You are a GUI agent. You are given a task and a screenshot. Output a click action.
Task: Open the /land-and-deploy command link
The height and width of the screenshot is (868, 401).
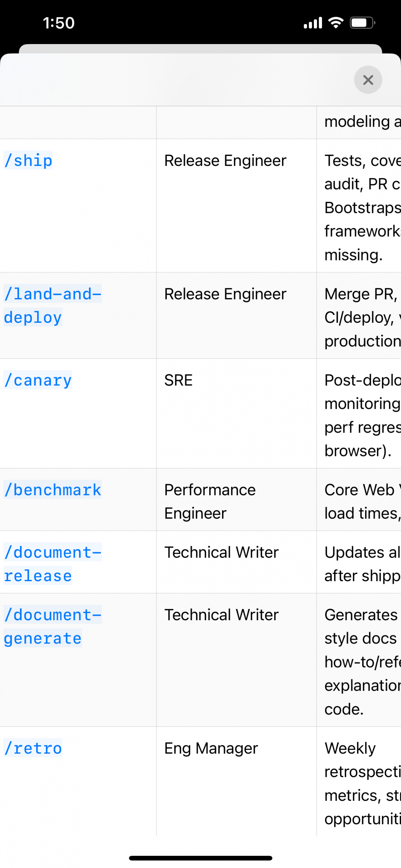coord(53,305)
